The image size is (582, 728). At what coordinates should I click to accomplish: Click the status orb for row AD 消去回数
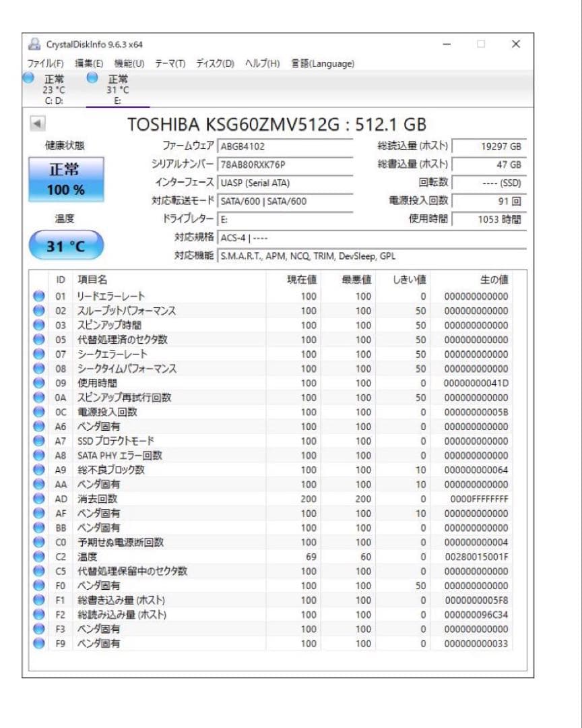(39, 499)
